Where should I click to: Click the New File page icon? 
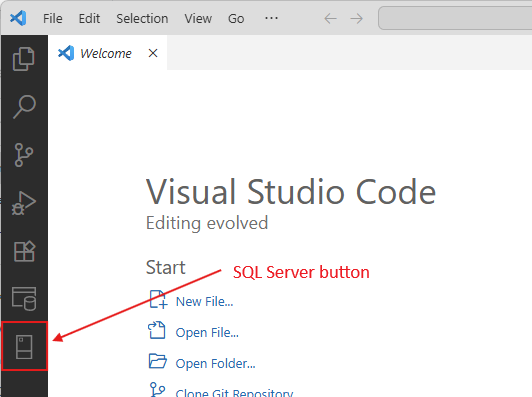click(x=158, y=300)
